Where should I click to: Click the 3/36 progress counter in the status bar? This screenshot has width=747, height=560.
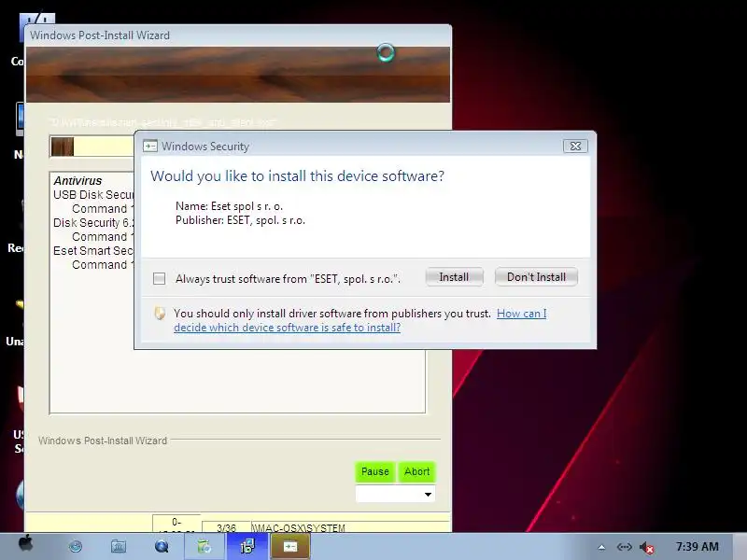click(226, 527)
